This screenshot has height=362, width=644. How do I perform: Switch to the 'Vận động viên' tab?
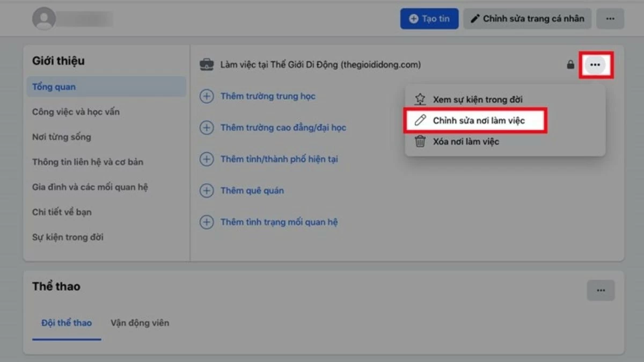click(x=139, y=323)
